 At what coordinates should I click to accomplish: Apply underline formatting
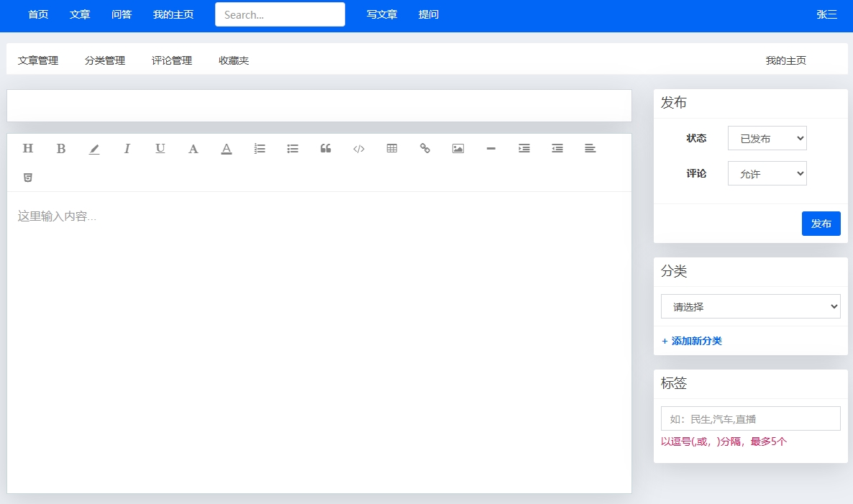click(160, 148)
